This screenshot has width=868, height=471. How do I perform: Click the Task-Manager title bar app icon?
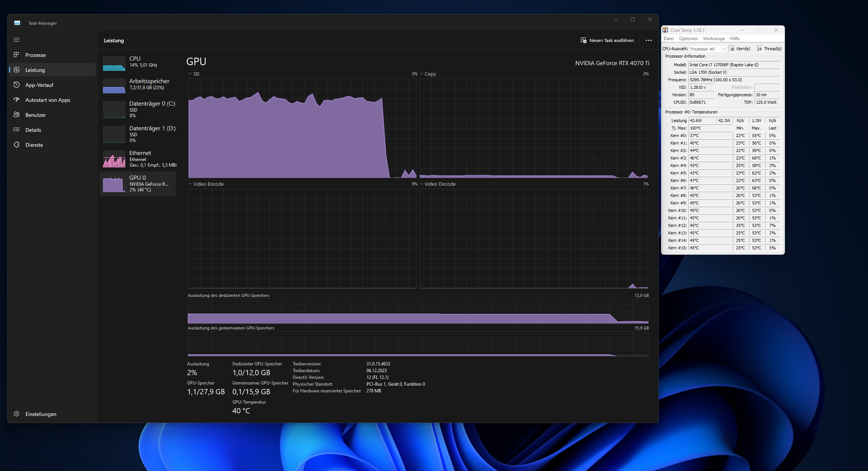point(17,23)
